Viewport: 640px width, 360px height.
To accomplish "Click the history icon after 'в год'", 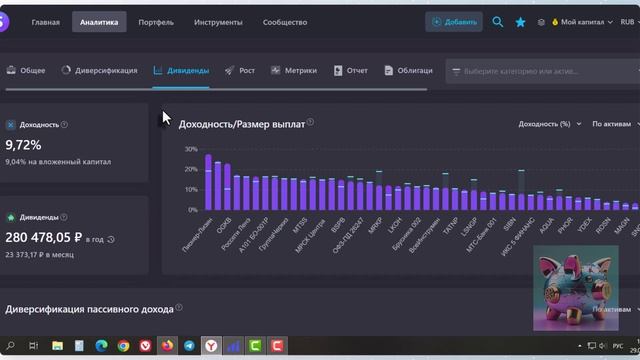I will click(x=111, y=240).
